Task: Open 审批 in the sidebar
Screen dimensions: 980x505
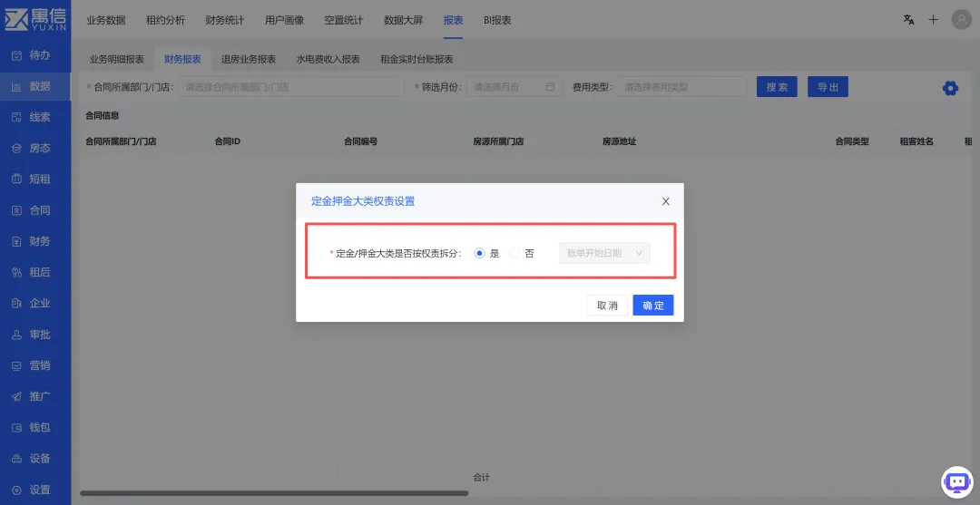Action: pyautogui.click(x=35, y=335)
